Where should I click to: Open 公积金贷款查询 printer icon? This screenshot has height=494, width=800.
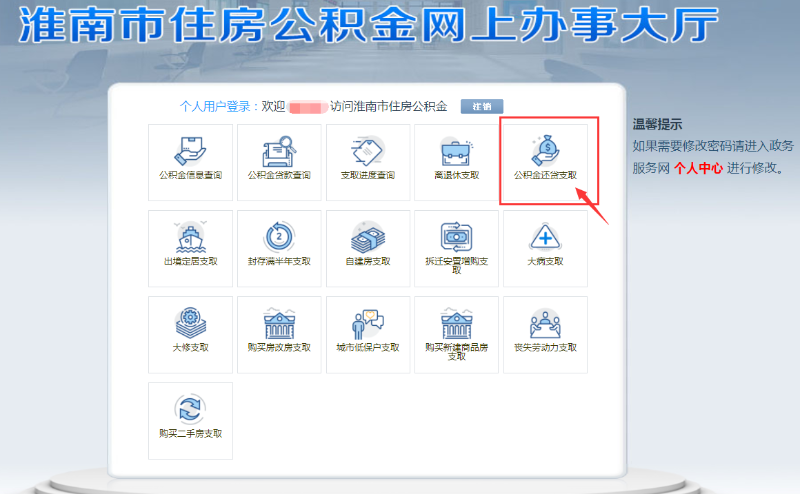pyautogui.click(x=278, y=150)
